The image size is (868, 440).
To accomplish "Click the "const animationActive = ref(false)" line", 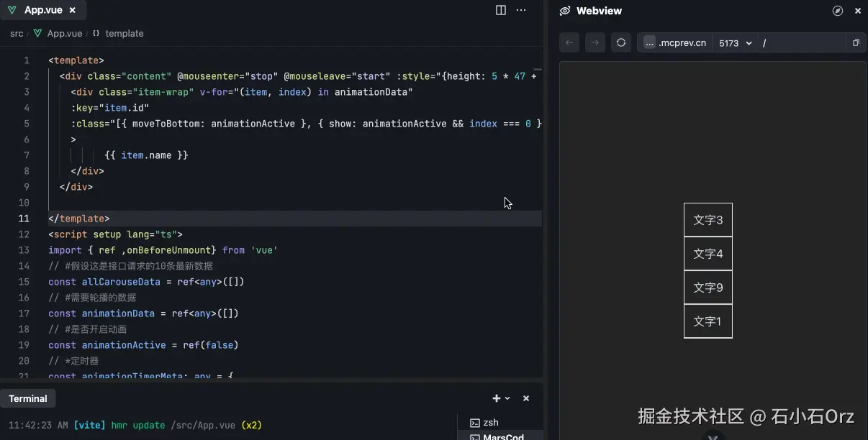I will click(143, 345).
